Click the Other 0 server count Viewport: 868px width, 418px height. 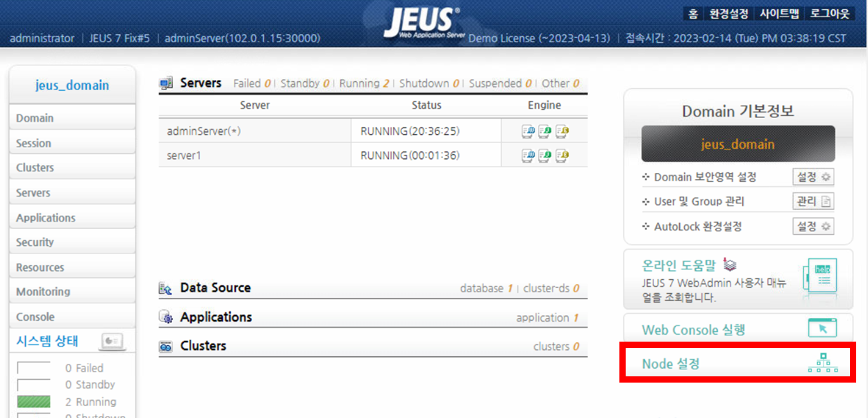[x=560, y=83]
